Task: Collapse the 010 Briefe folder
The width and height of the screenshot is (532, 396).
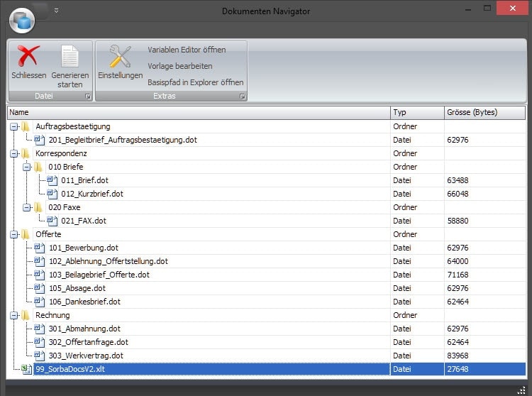Action: coord(27,167)
